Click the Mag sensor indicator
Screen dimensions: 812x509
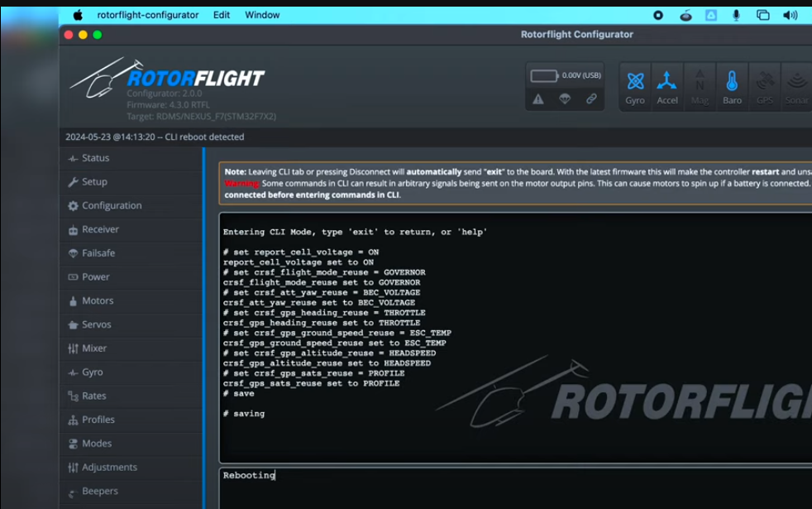[700, 87]
